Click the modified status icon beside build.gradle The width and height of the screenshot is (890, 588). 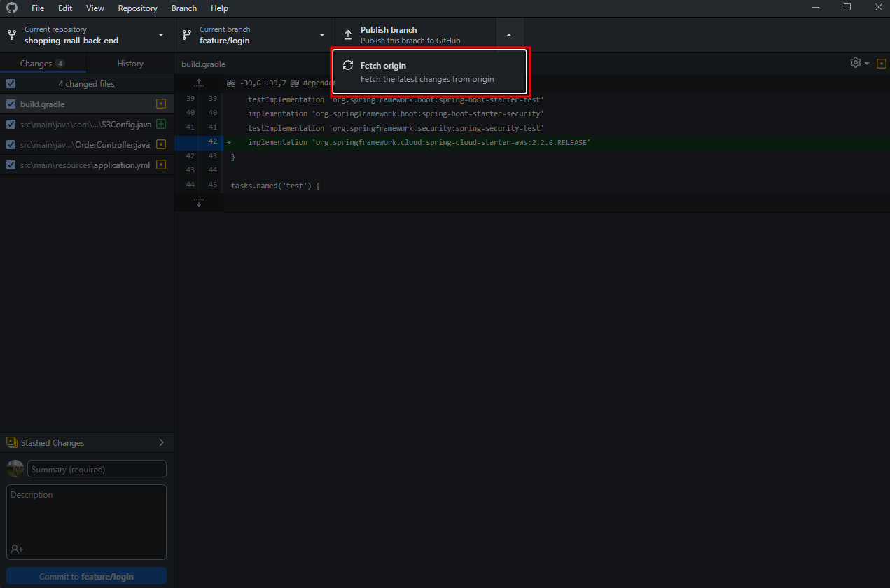161,104
